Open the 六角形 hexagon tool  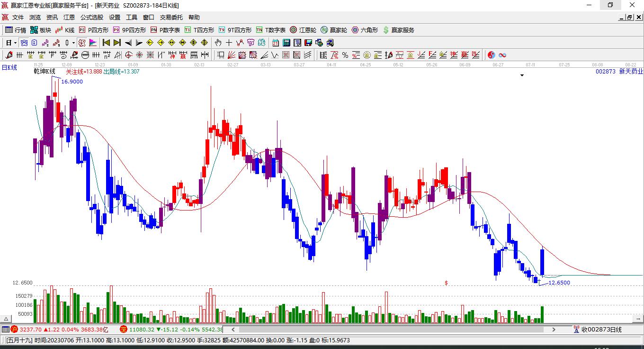365,30
